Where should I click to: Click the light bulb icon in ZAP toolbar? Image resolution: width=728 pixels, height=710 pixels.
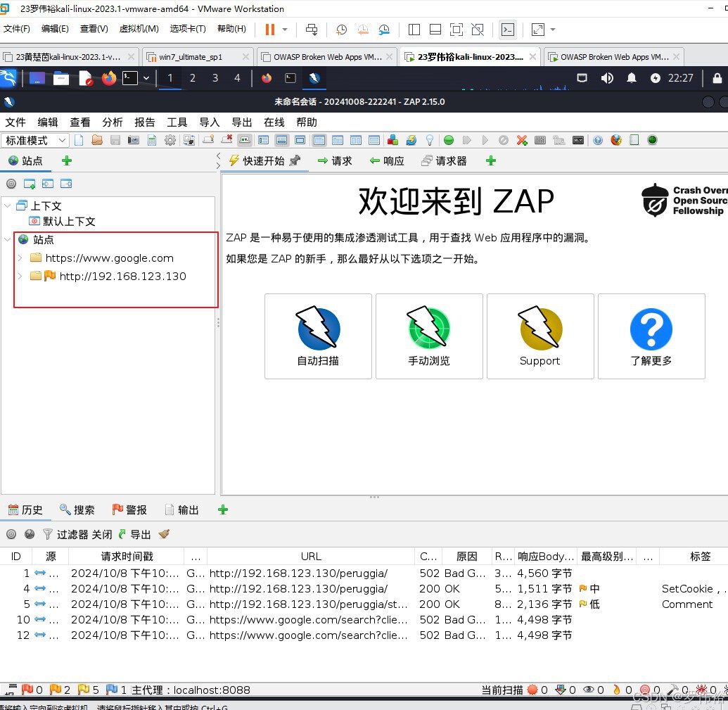point(430,140)
